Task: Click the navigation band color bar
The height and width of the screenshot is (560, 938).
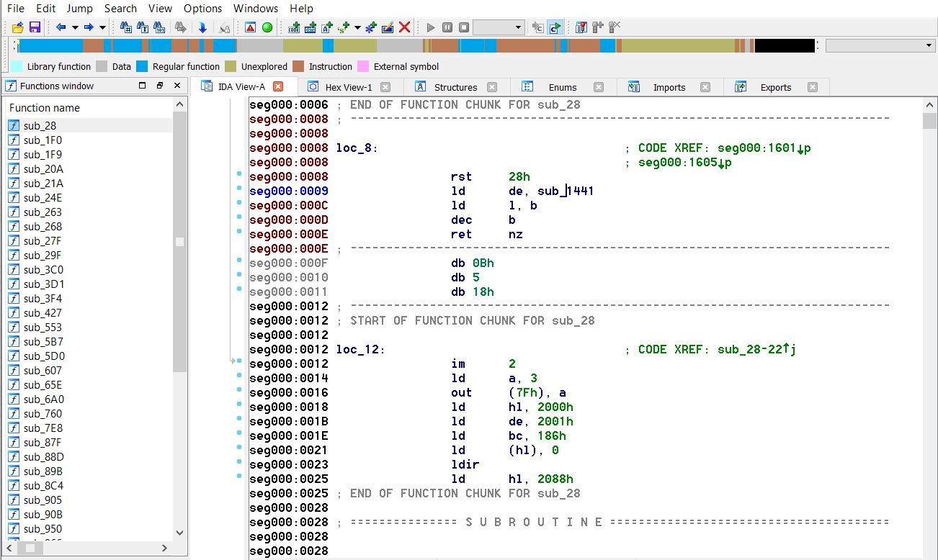Action: 416,46
